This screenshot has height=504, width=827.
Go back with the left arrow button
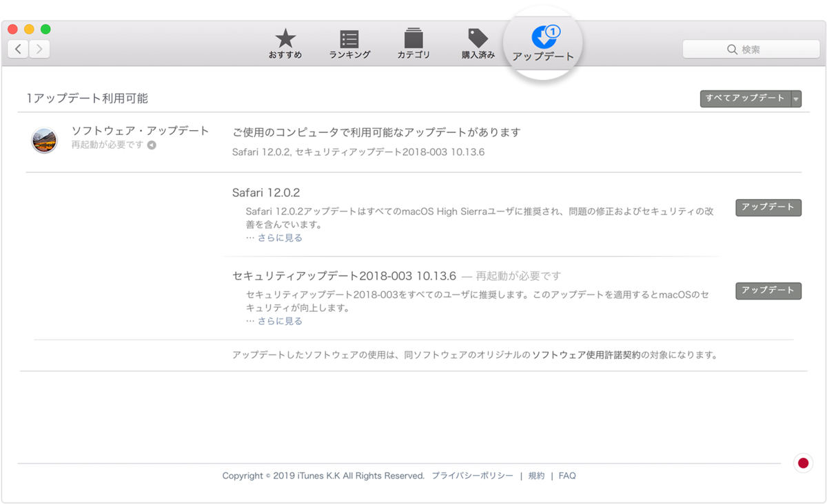pyautogui.click(x=18, y=49)
